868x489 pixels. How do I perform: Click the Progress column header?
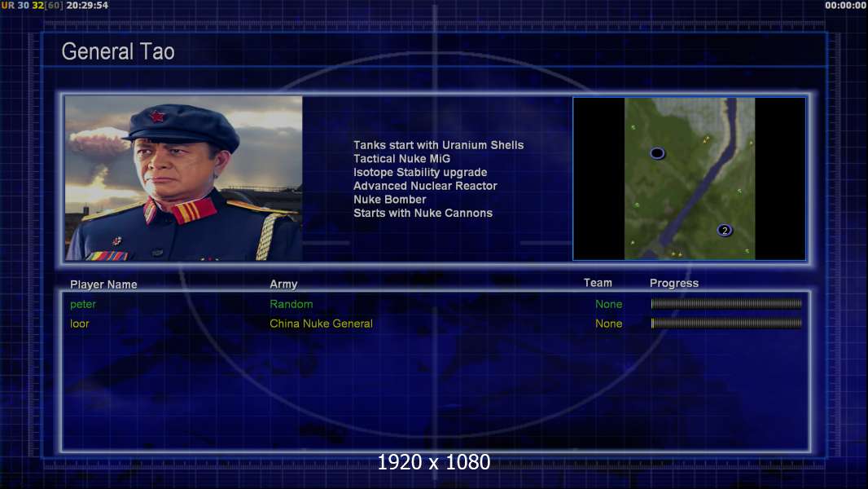[x=673, y=283]
